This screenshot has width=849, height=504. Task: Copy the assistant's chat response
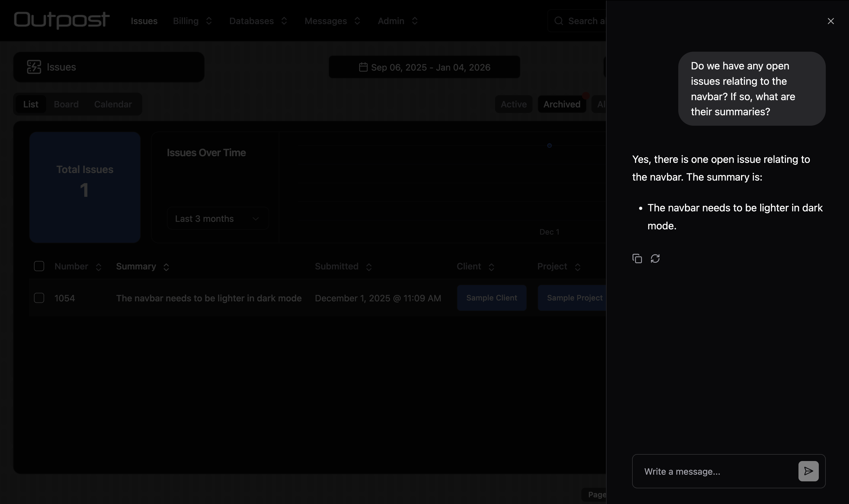point(637,258)
